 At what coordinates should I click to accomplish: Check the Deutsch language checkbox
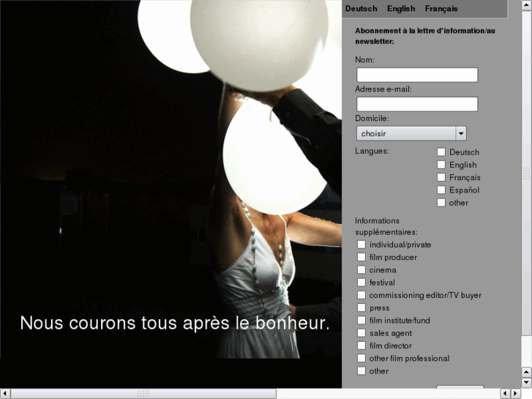coord(441,152)
